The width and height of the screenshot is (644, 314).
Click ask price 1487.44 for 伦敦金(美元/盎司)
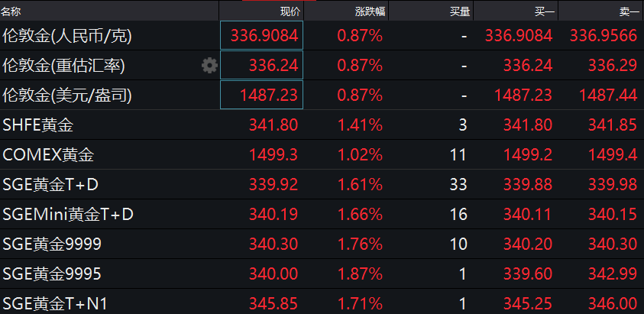[608, 95]
